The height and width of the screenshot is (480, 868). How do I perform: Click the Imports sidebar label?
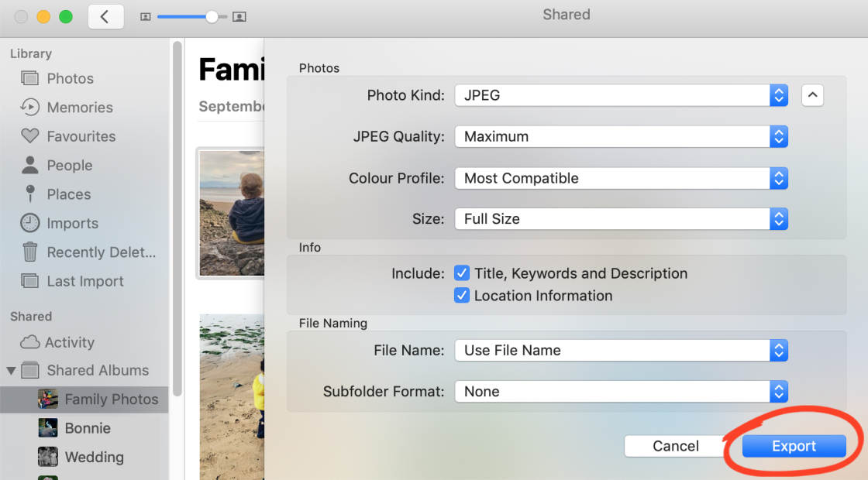pos(73,224)
